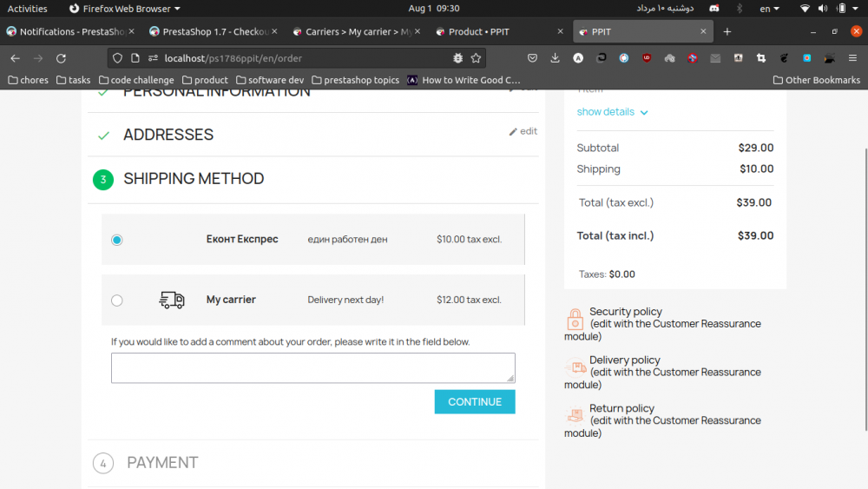Bookmark this page with the star icon
This screenshot has height=489, width=868.
pyautogui.click(x=476, y=58)
